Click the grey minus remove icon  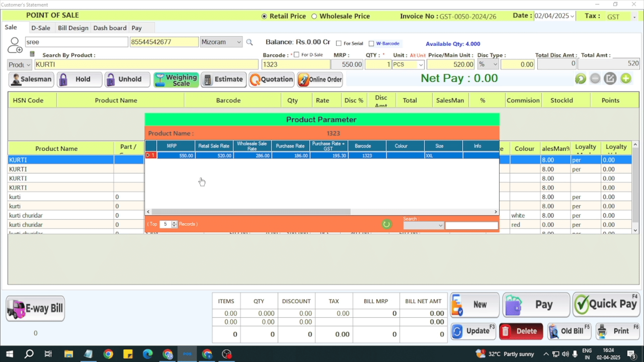595,79
